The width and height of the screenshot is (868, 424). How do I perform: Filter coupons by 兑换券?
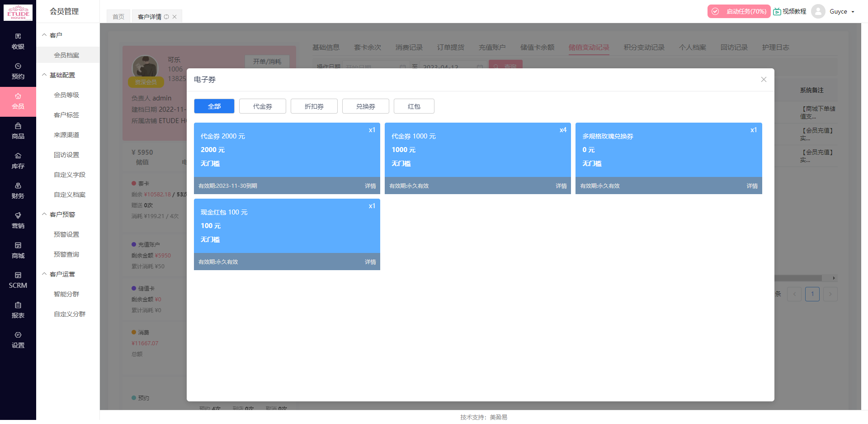(x=365, y=106)
